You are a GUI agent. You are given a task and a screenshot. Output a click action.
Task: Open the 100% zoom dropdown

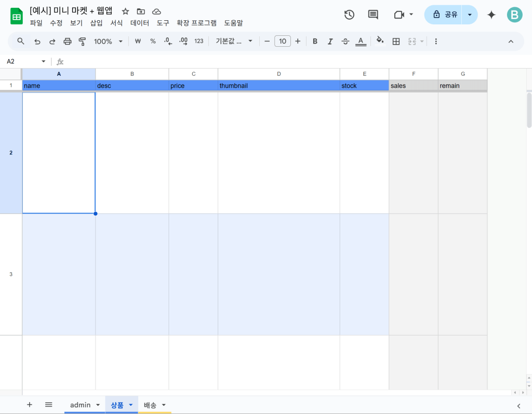click(108, 42)
